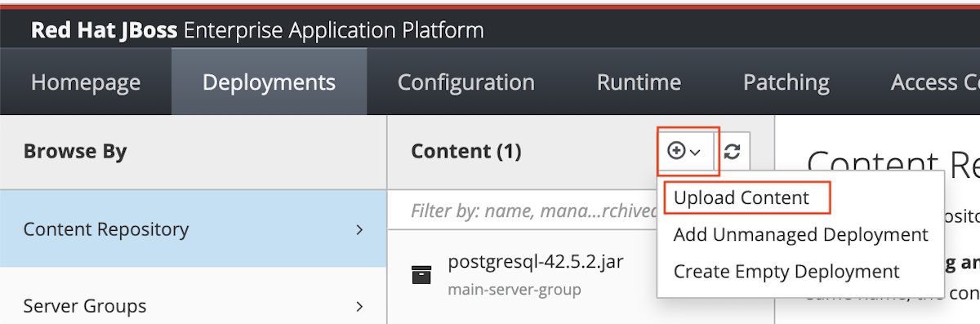Click the plus add-content icon

[684, 151]
